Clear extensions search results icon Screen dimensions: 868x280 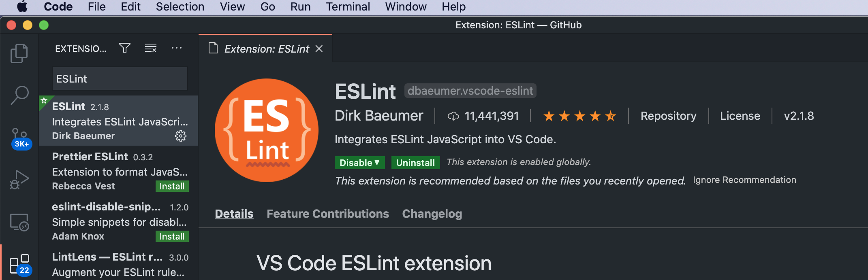click(151, 48)
